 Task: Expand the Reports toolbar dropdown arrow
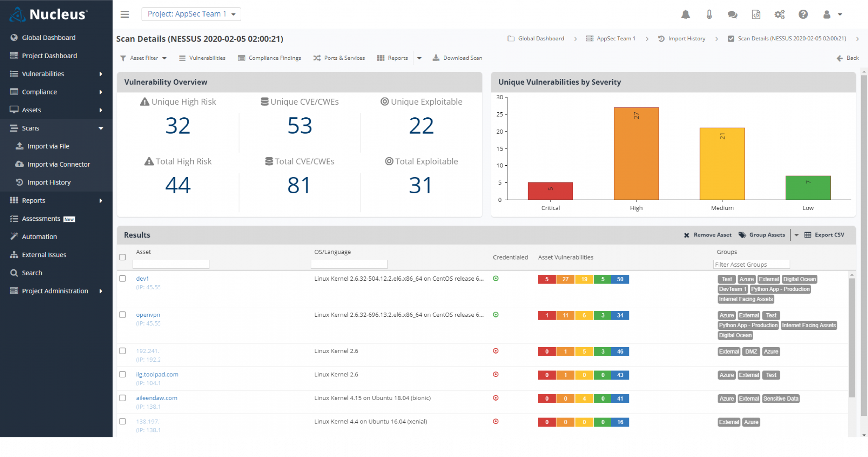pyautogui.click(x=419, y=58)
